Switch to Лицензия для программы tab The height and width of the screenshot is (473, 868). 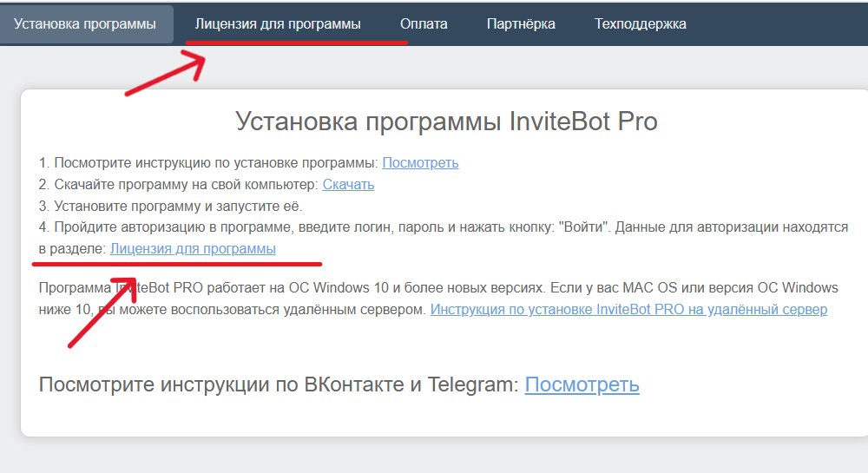click(278, 24)
